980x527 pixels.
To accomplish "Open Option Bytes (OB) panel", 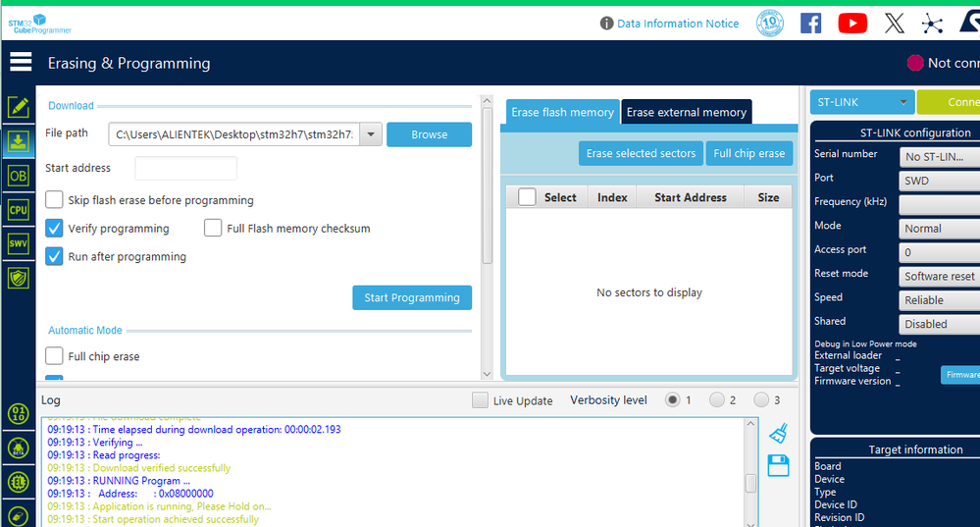I will [x=18, y=177].
